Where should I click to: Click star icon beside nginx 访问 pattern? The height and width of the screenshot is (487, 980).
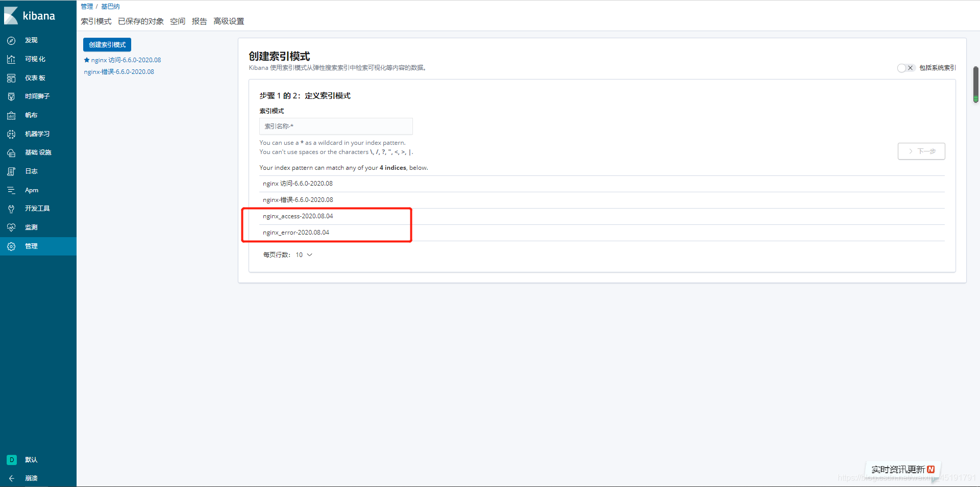pos(87,60)
